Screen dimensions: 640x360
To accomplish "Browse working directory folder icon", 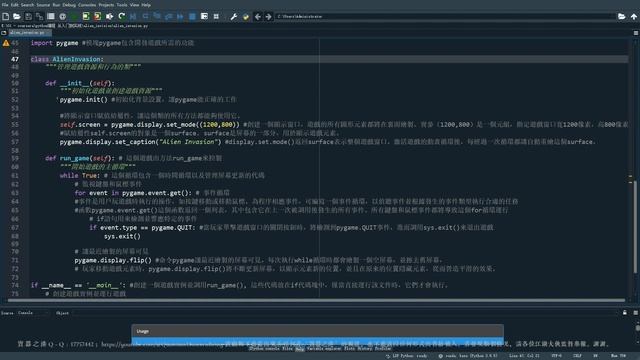I will coord(622,16).
